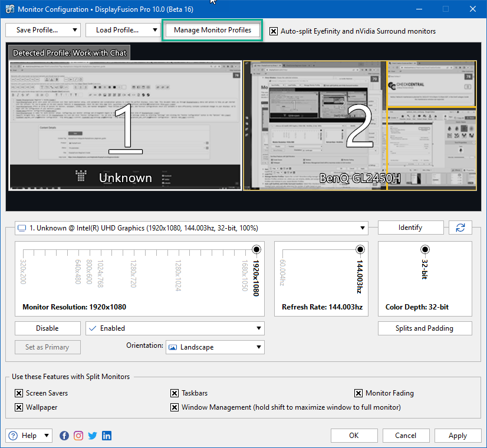The height and width of the screenshot is (448, 487).
Task: Click the 640x480 resolution label
Action: pos(78,272)
